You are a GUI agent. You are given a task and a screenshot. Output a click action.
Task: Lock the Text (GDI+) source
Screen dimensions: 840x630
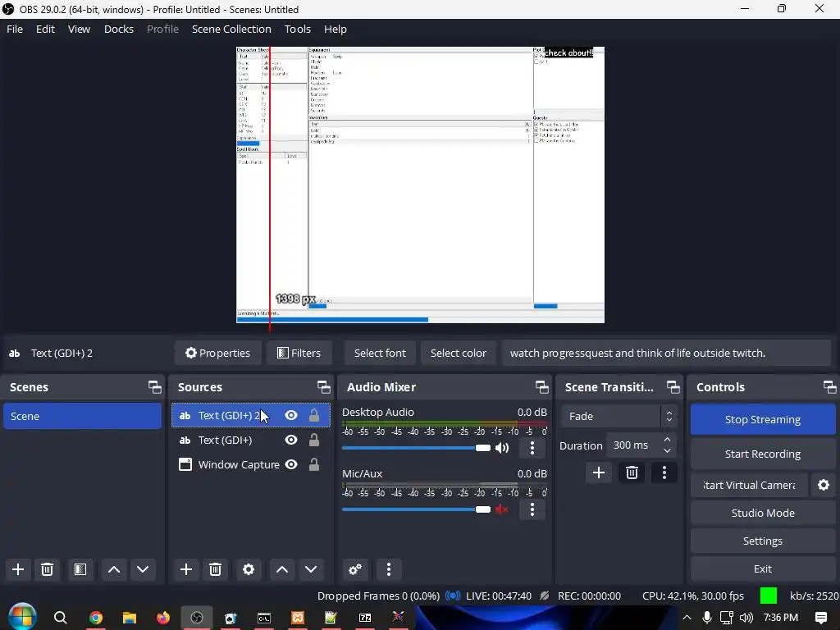click(x=314, y=440)
